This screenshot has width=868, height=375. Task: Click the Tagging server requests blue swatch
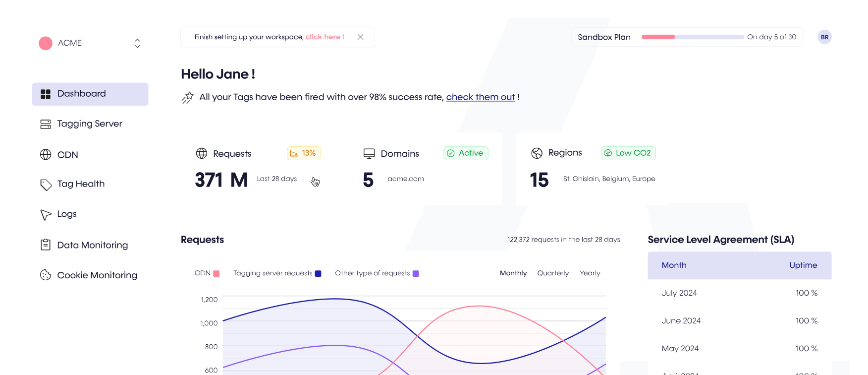pyautogui.click(x=318, y=273)
